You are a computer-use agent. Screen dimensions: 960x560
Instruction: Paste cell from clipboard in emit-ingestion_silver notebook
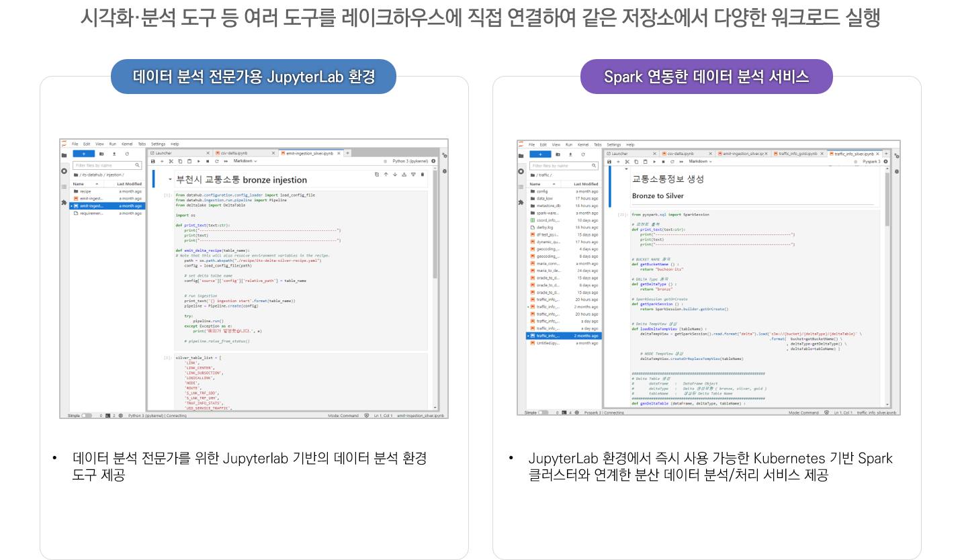[189, 161]
